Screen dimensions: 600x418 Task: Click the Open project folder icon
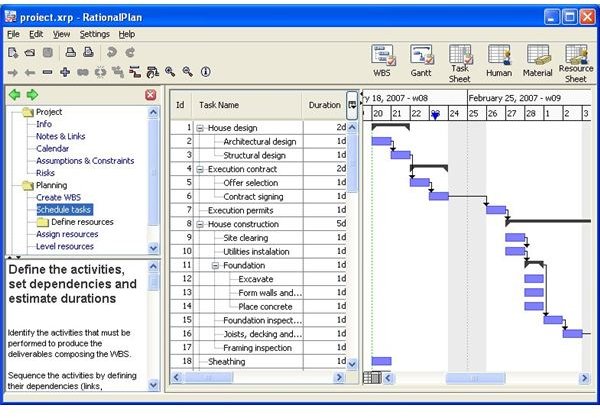point(30,52)
